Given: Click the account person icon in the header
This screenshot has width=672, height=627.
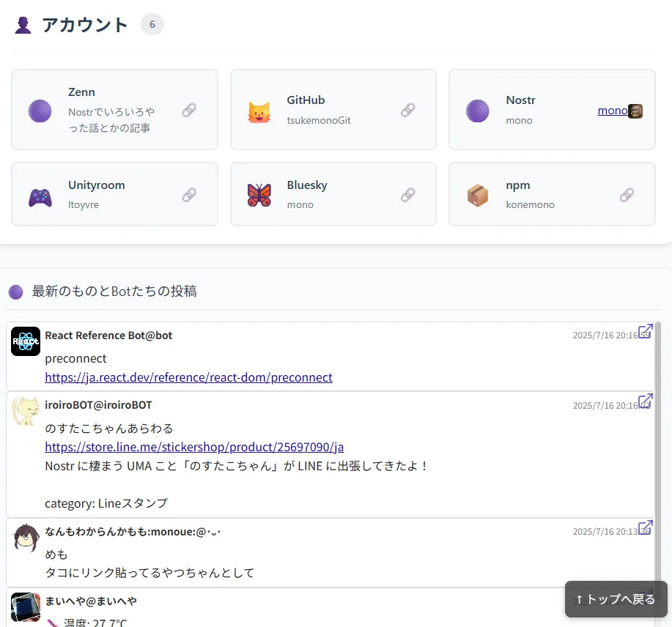Looking at the screenshot, I should tap(22, 24).
